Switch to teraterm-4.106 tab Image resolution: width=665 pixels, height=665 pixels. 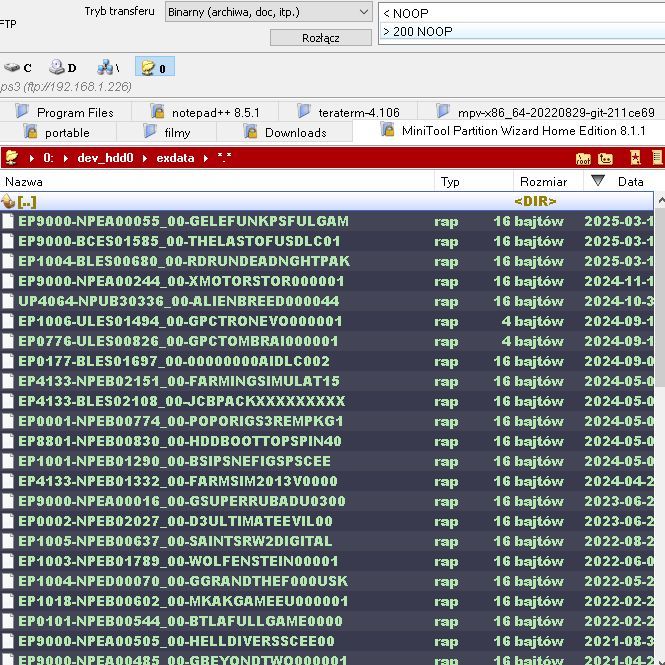(348, 112)
